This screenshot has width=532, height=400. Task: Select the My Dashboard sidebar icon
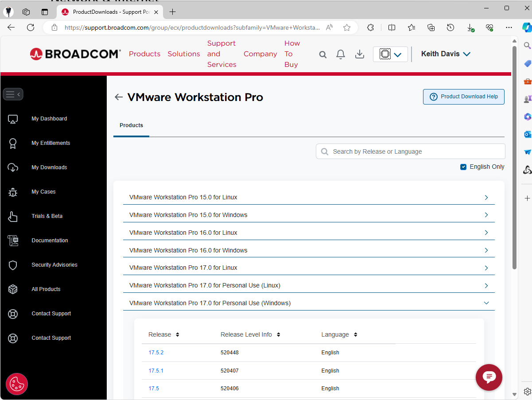coord(13,119)
